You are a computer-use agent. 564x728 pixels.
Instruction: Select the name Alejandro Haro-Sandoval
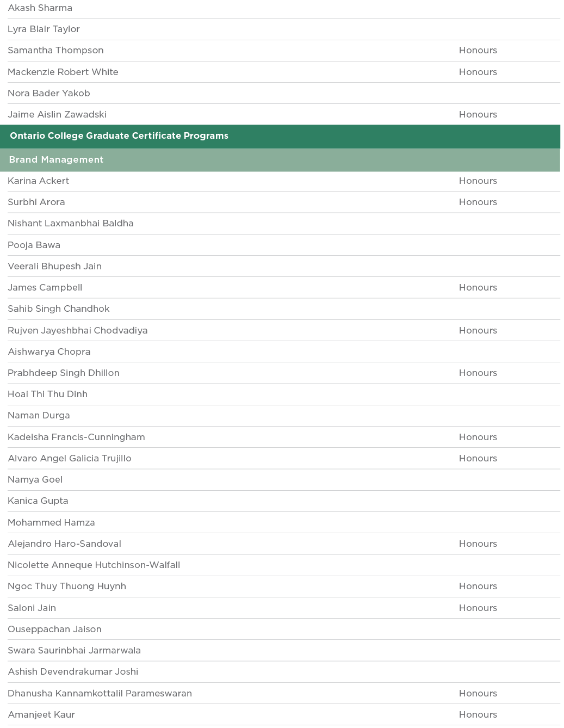click(x=65, y=544)
